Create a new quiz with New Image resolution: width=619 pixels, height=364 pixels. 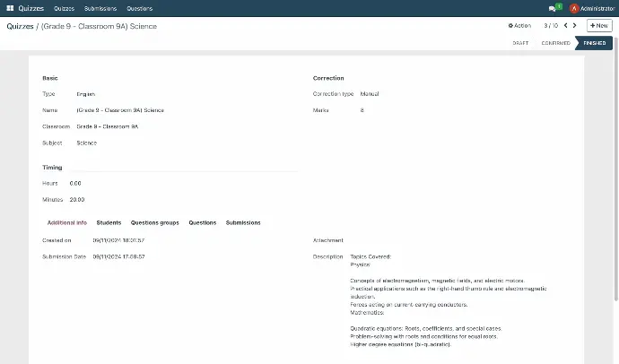click(x=598, y=26)
